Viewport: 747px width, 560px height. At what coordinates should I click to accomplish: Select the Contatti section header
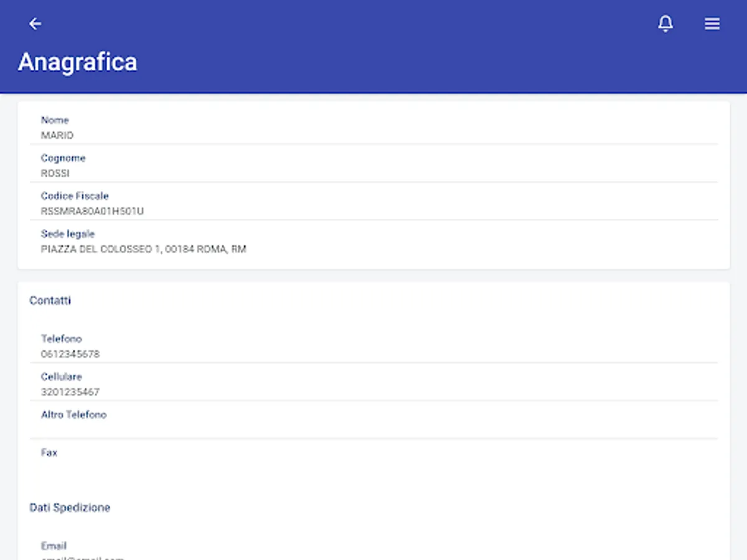(50, 301)
